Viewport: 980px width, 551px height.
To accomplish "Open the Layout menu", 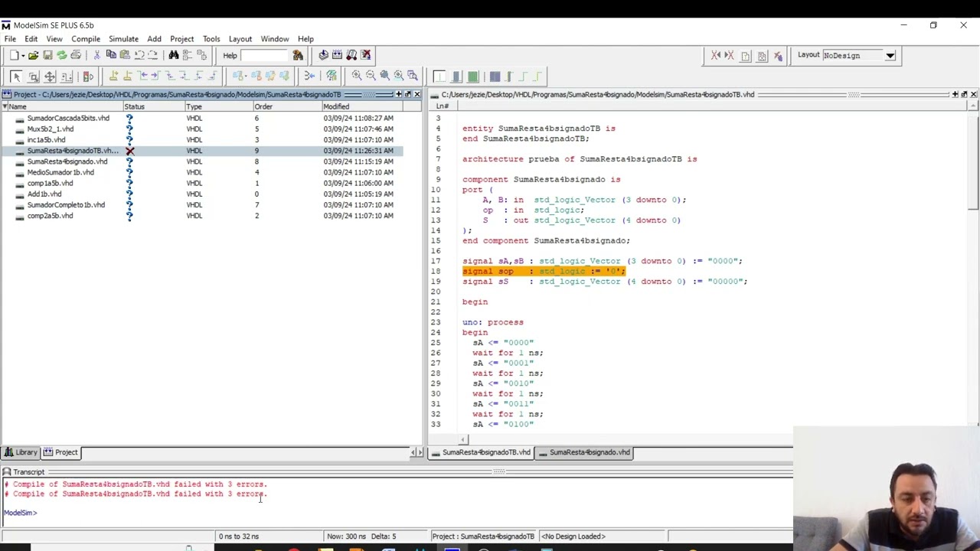I will pos(240,39).
